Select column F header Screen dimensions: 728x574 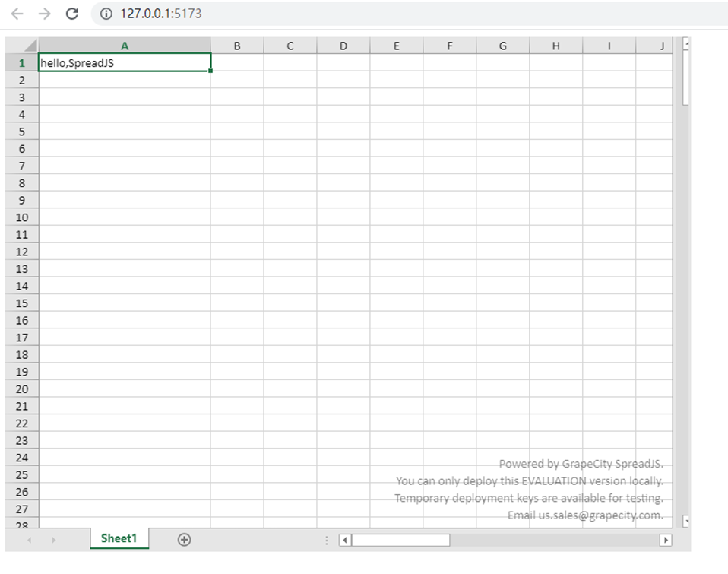click(450, 46)
